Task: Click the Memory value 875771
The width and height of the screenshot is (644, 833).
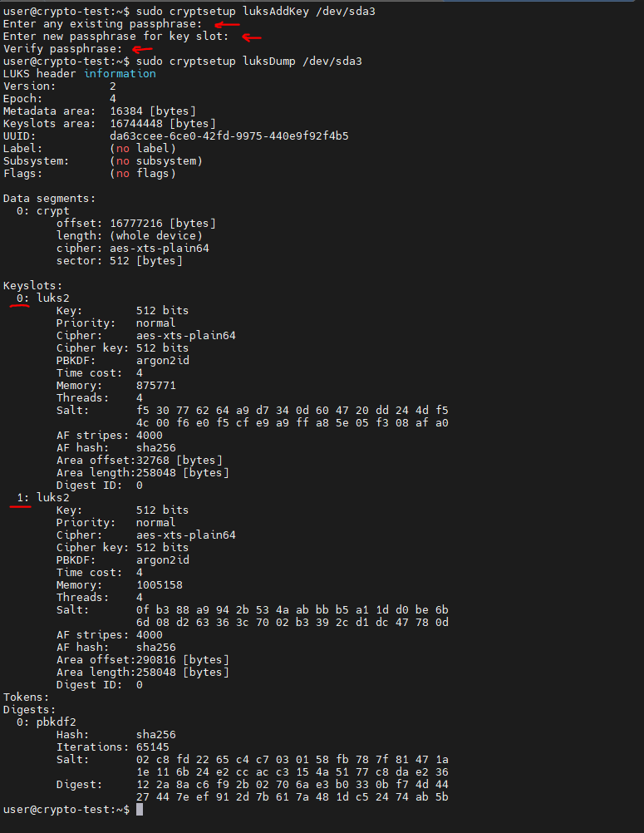Action: tap(155, 386)
